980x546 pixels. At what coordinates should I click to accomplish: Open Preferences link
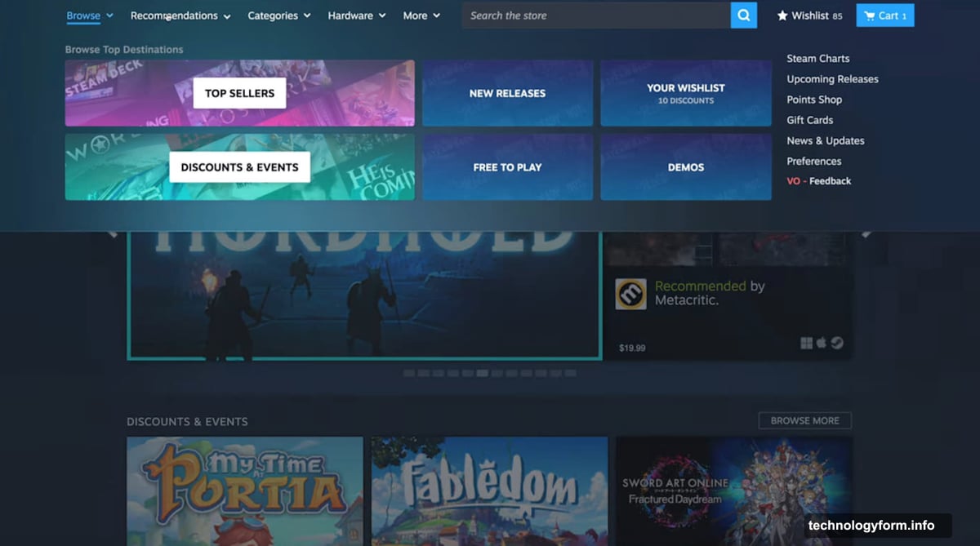[x=814, y=161]
